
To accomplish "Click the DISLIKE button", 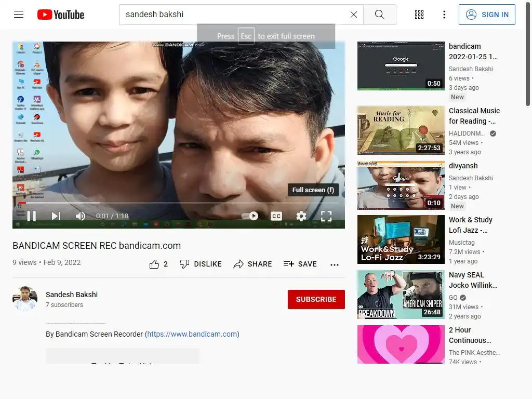I will click(201, 264).
